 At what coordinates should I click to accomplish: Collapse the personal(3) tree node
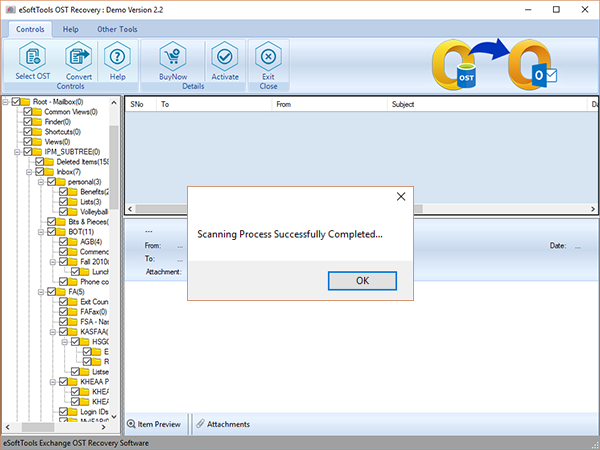click(41, 182)
